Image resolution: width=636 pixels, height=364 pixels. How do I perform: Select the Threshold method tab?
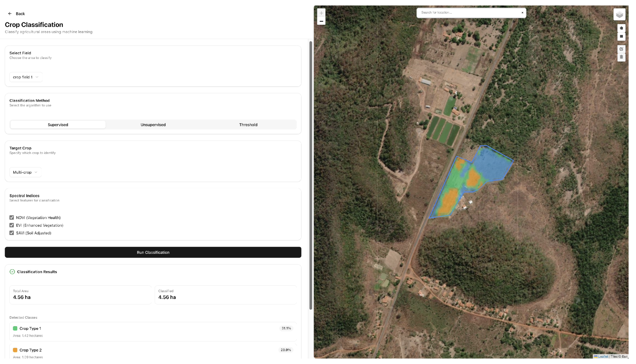[x=248, y=125]
